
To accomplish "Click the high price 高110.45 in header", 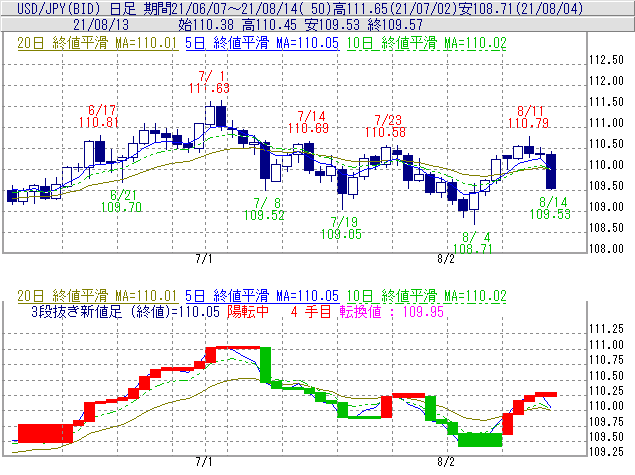I will click(x=269, y=25).
